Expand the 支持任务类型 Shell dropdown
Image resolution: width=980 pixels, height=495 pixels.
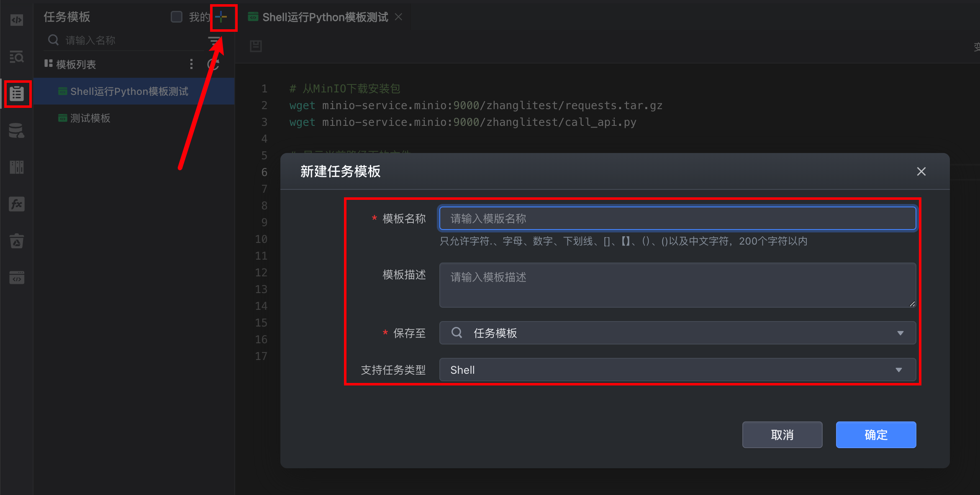(x=677, y=370)
